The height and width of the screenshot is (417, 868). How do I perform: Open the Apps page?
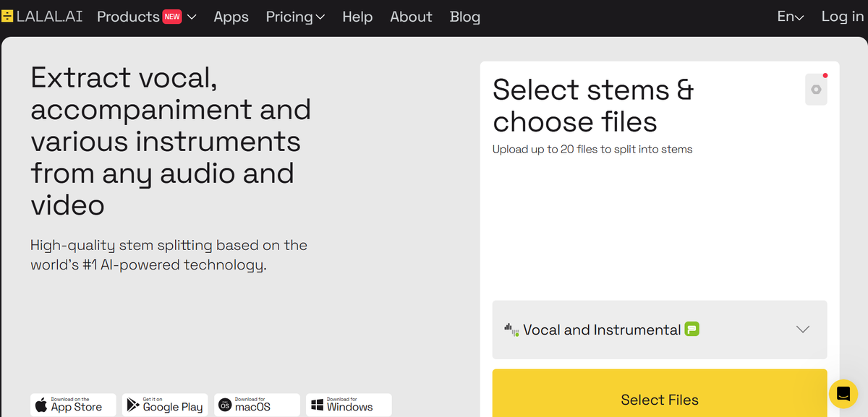click(x=231, y=17)
